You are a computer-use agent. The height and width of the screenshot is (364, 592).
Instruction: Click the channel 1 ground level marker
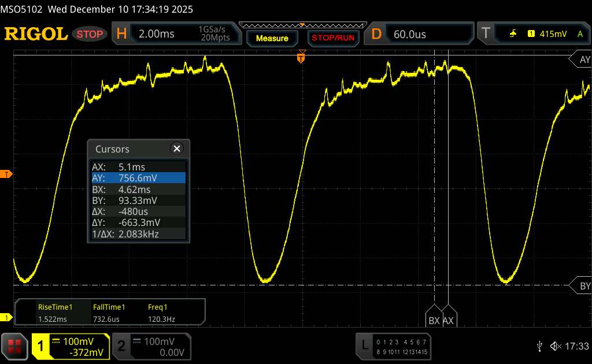pyautogui.click(x=7, y=317)
